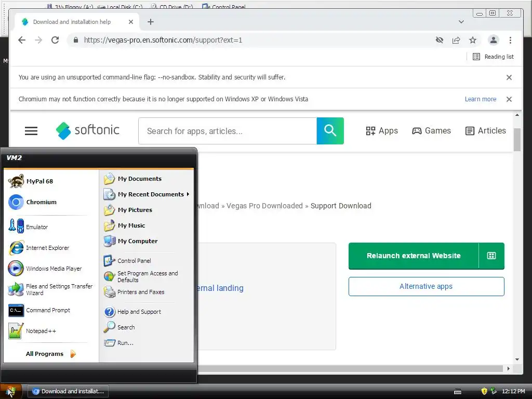Click the browser back arrow
Screen dimensions: 532x399
click(x=22, y=40)
